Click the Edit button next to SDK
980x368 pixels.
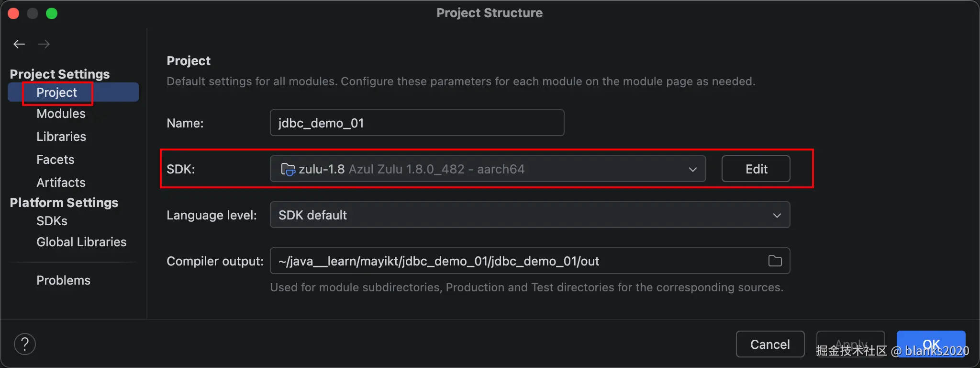756,169
